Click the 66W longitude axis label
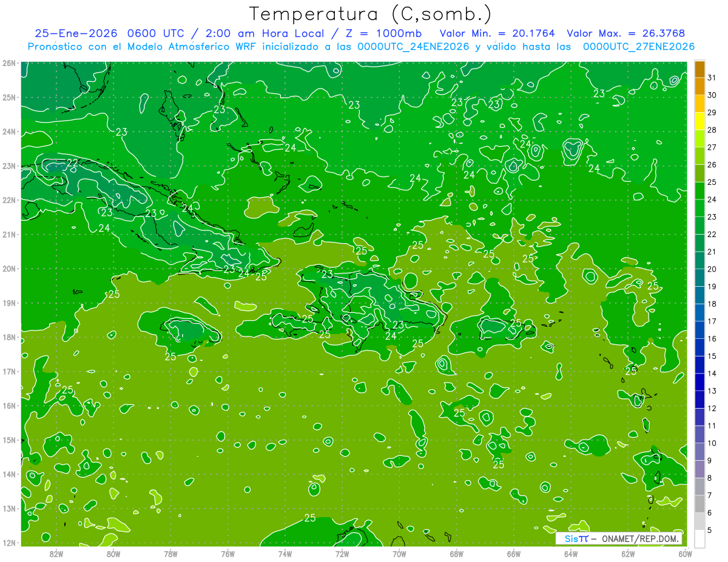The height and width of the screenshot is (562, 728). coord(514,553)
